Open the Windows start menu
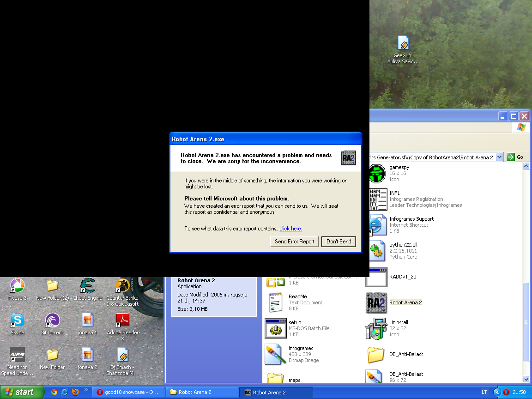The image size is (532, 399). click(22, 392)
